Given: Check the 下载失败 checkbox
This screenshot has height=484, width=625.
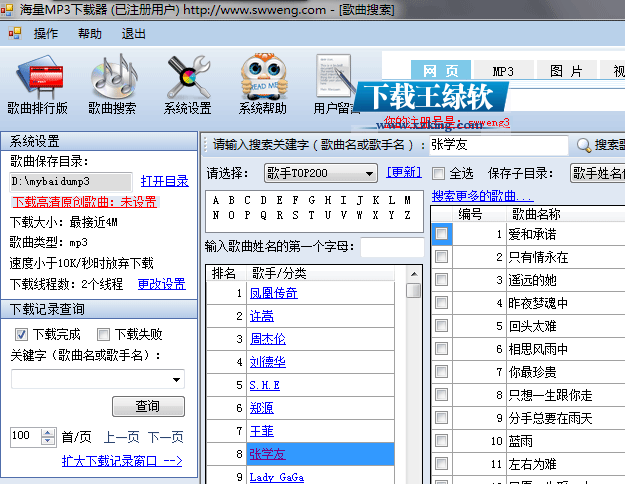Looking at the screenshot, I should (103, 334).
